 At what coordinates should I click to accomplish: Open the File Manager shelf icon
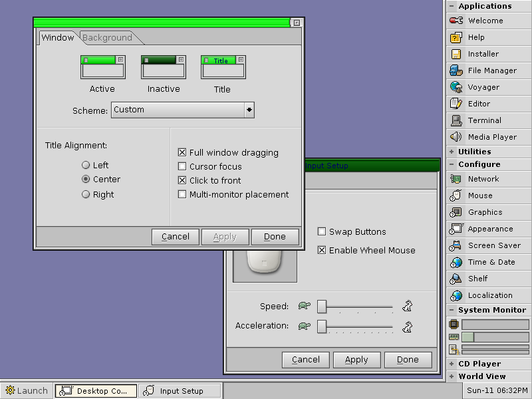click(456, 70)
